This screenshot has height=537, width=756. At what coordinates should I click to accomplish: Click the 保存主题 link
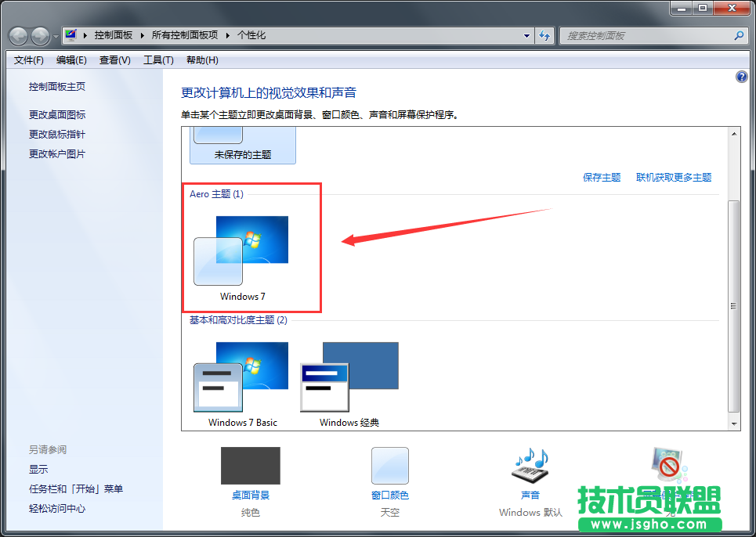(x=602, y=178)
